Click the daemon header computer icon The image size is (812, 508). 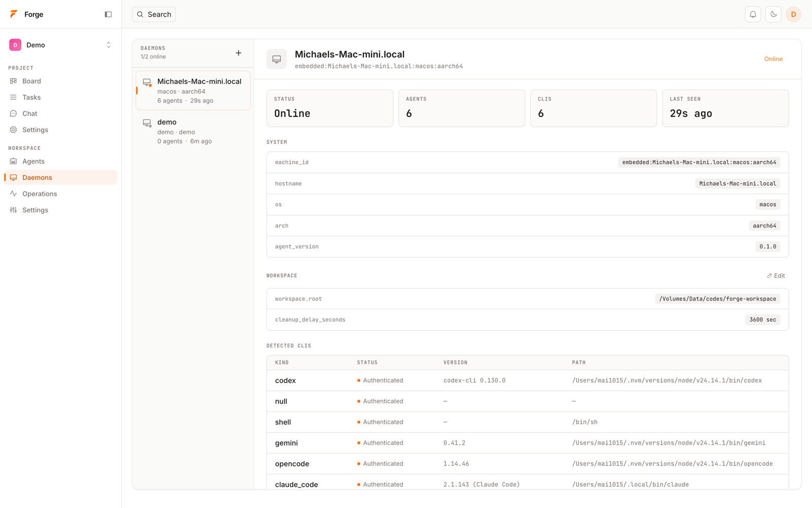point(277,59)
